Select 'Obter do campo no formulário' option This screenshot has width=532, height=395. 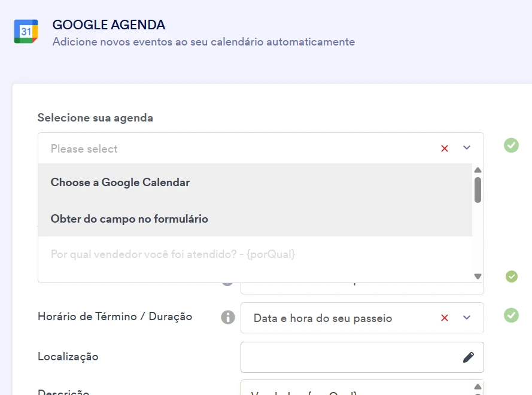pyautogui.click(x=129, y=219)
